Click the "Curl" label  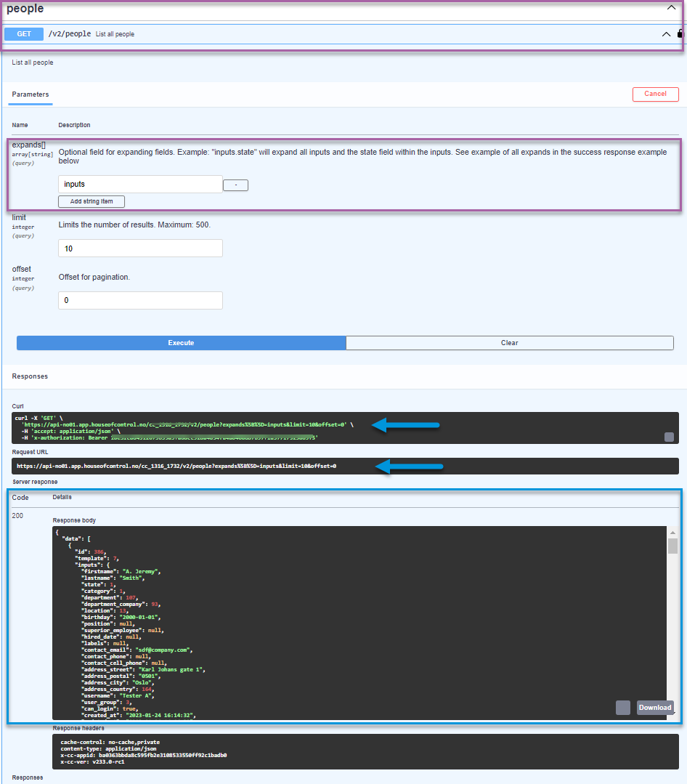pyautogui.click(x=17, y=406)
